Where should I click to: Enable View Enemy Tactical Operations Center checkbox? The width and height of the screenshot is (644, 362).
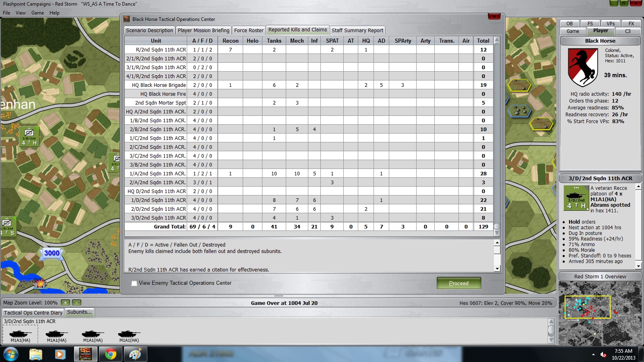click(x=134, y=283)
